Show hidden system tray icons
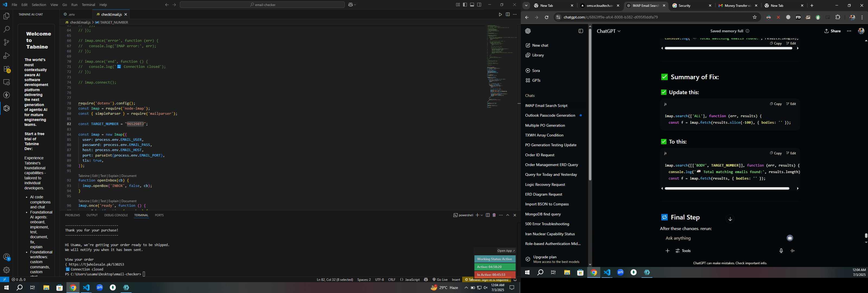The image size is (868, 293). tap(466, 288)
